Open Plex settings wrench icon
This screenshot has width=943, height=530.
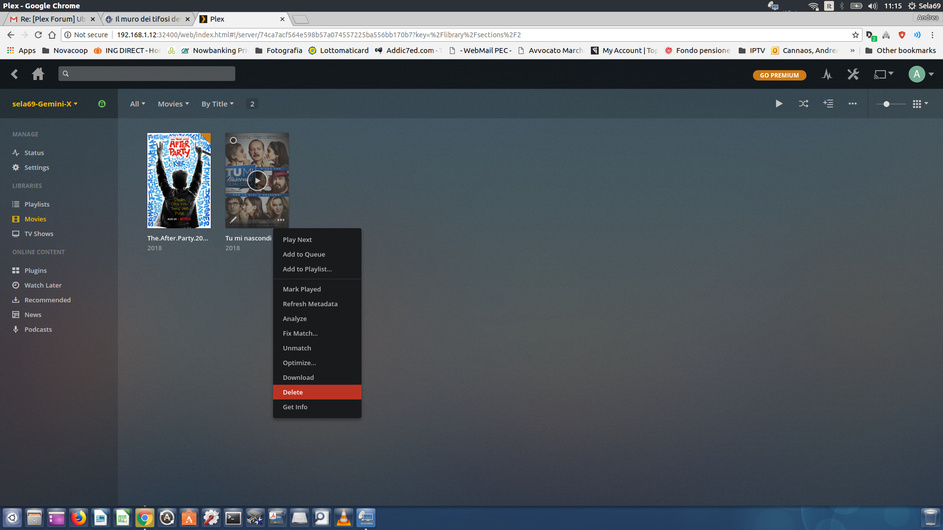coord(853,75)
